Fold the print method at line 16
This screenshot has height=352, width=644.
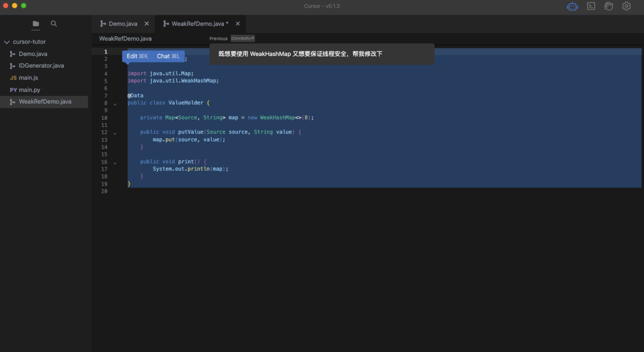pos(115,164)
